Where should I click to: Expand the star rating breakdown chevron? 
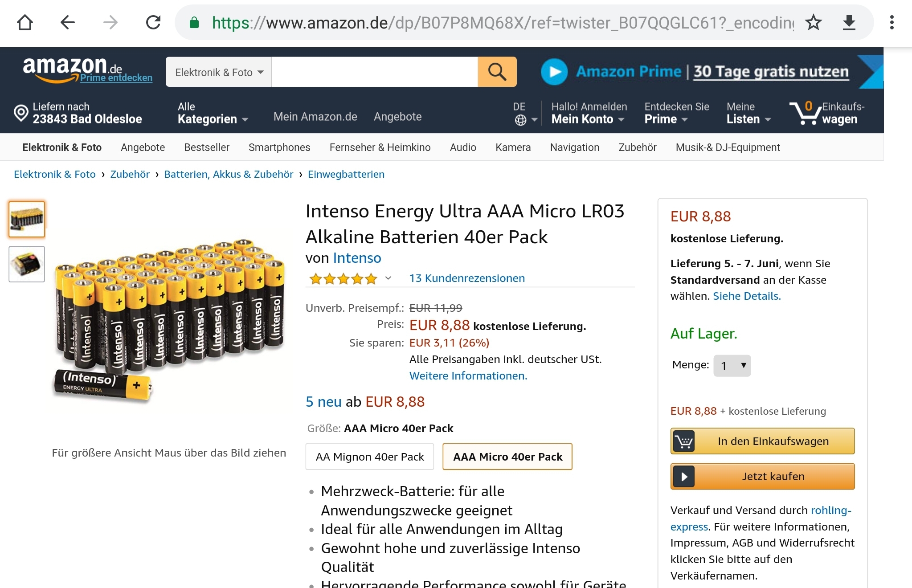pyautogui.click(x=388, y=278)
